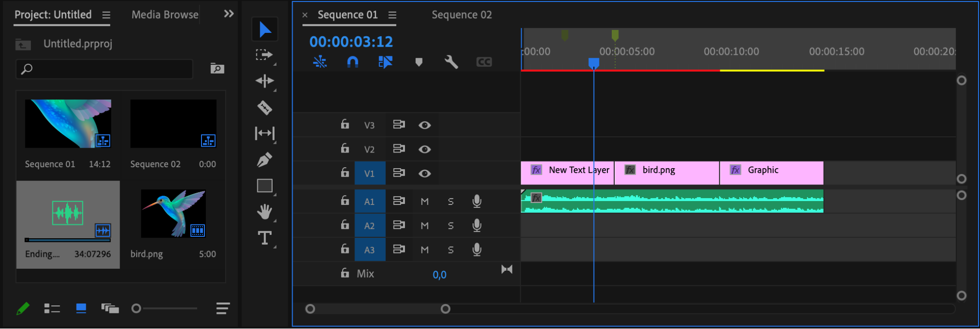Image resolution: width=980 pixels, height=329 pixels.
Task: Hide track V1 with eye toggle
Action: click(x=425, y=174)
